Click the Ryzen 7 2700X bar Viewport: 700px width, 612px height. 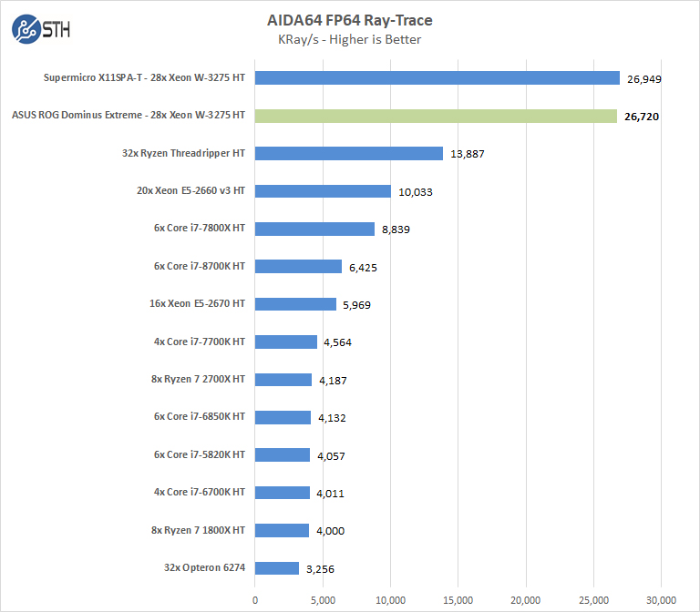tap(283, 380)
